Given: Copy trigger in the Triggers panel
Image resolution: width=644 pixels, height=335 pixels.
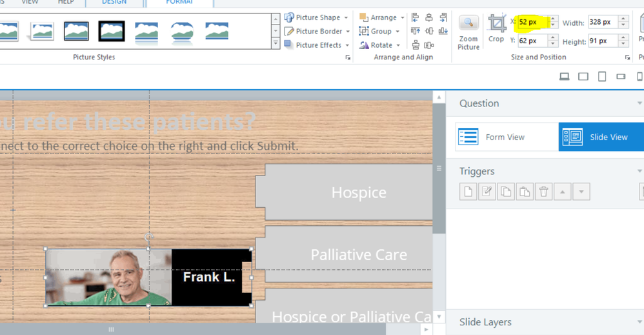Looking at the screenshot, I should pos(506,192).
